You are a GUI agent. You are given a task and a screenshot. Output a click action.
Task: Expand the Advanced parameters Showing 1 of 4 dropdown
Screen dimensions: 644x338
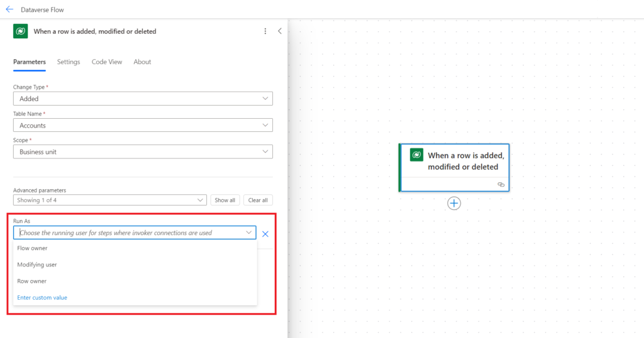(109, 200)
